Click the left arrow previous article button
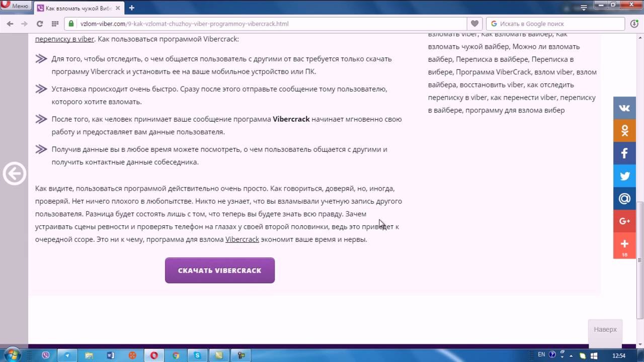 click(14, 174)
